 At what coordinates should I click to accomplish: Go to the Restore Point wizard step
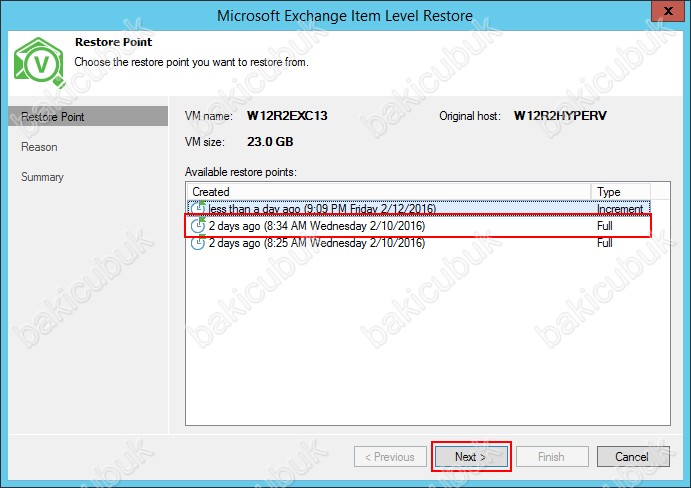click(88, 117)
